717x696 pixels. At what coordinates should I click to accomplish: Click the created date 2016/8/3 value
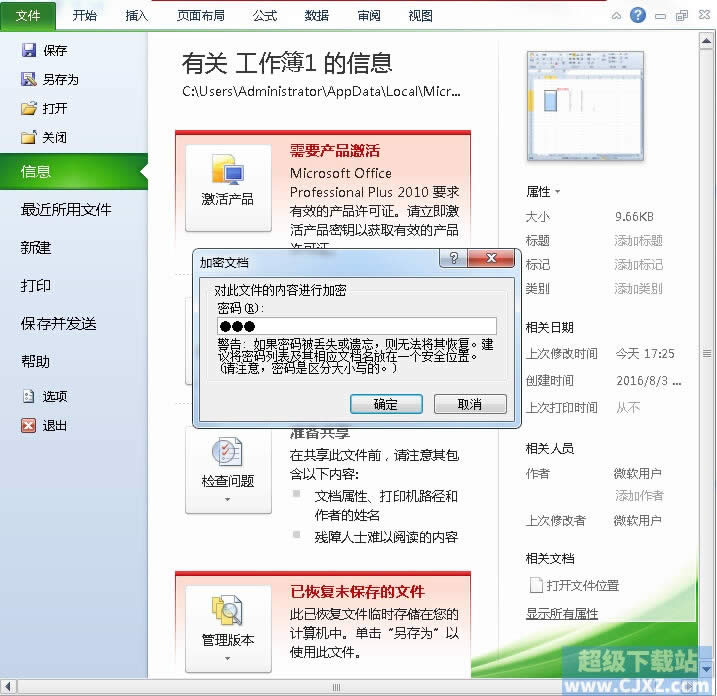pyautogui.click(x=648, y=380)
